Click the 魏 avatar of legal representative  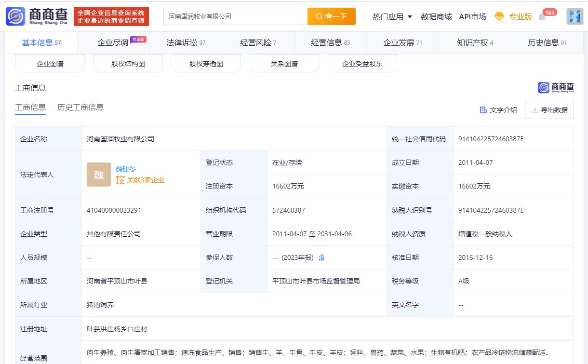pyautogui.click(x=99, y=175)
